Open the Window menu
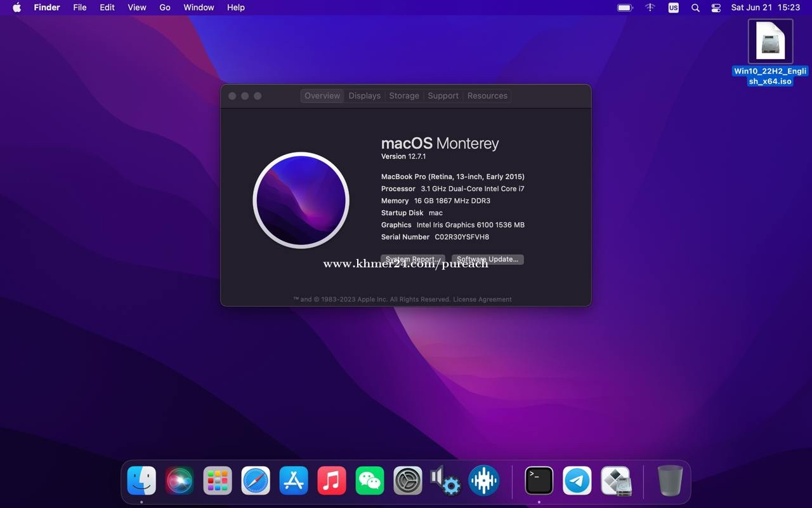812x508 pixels. coord(199,8)
